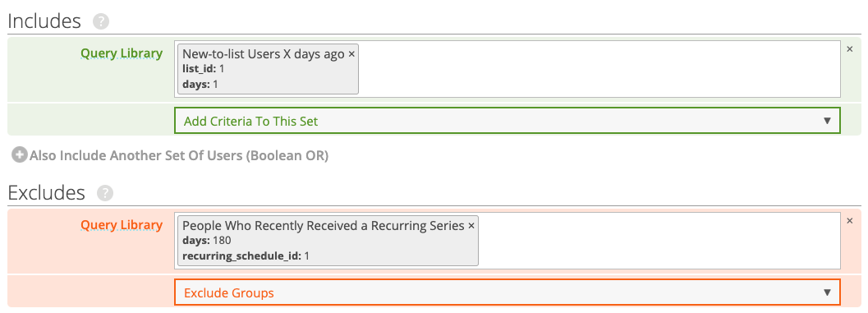Open the help icon beside Includes heading
Image resolution: width=868 pixels, height=313 pixels.
tap(101, 21)
